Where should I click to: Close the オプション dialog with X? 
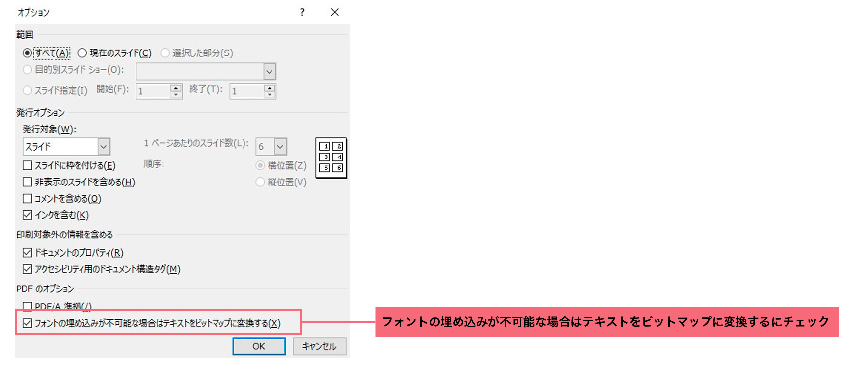335,12
